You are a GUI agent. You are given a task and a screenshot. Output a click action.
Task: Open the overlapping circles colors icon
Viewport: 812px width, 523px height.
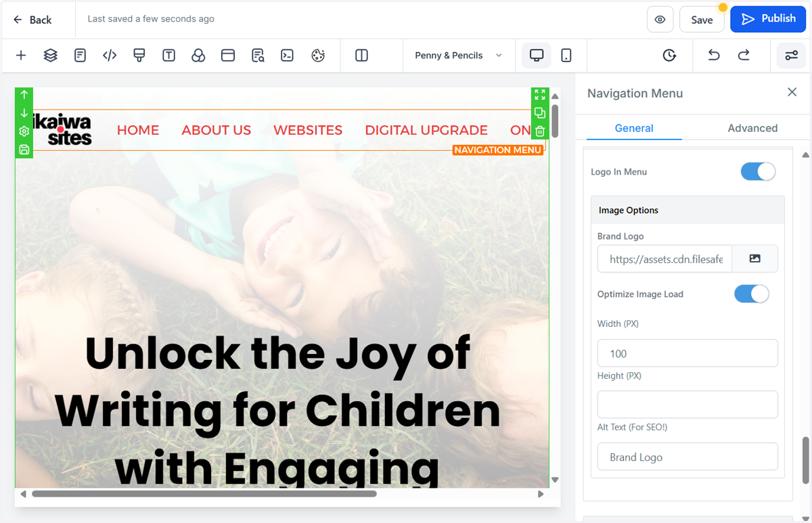click(x=198, y=55)
